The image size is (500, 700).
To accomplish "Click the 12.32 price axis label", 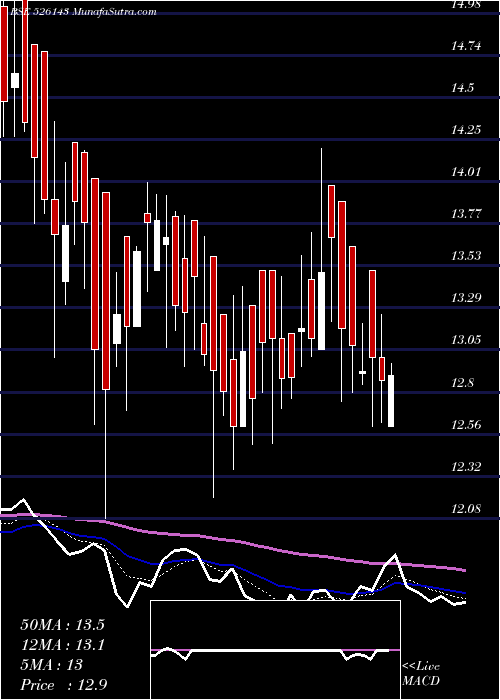I will 467,467.
